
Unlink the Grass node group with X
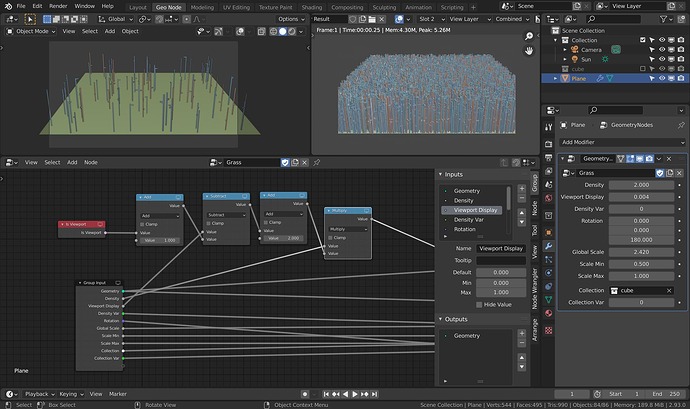coord(305,162)
